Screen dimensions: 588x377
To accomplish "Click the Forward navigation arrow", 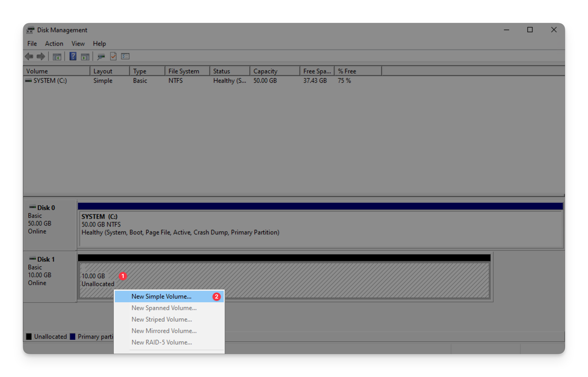I will (x=41, y=56).
